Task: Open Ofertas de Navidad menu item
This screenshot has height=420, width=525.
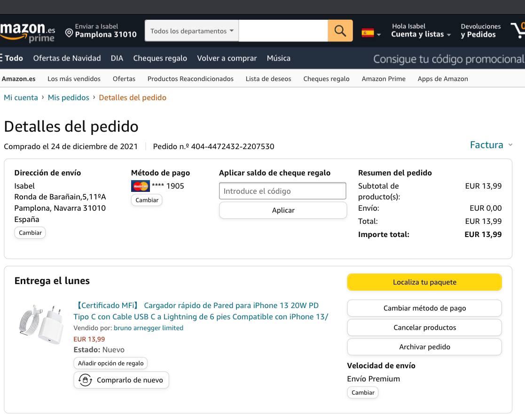Action: (67, 58)
